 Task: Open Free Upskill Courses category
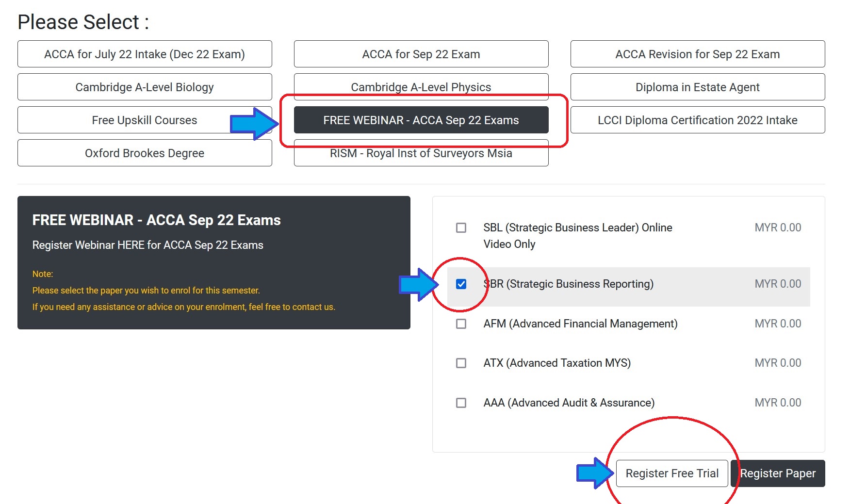coord(145,120)
